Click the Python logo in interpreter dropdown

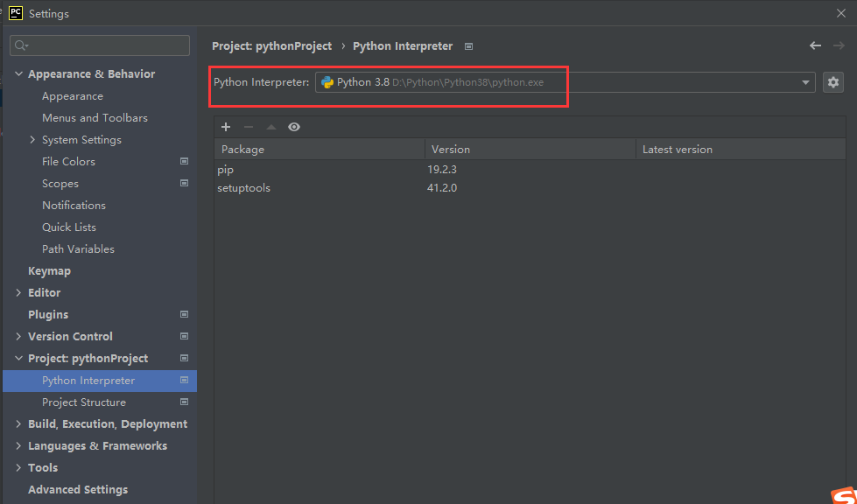pyautogui.click(x=327, y=82)
